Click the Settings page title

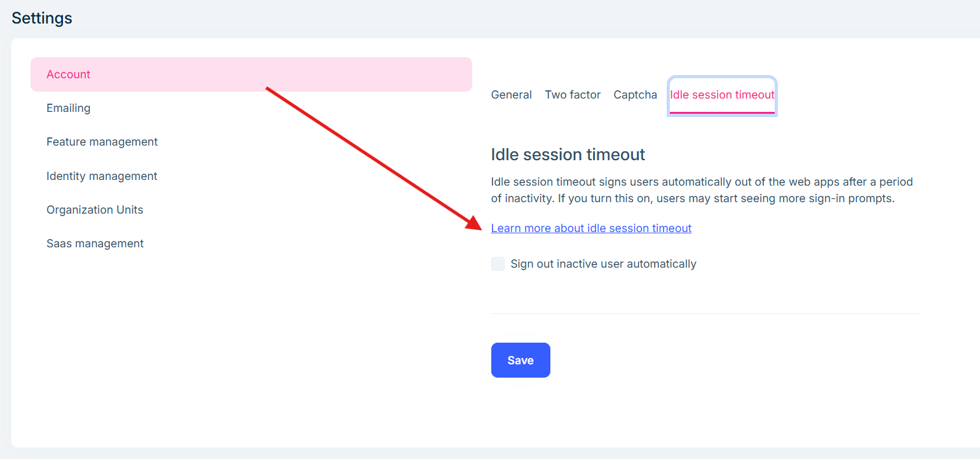(x=42, y=18)
